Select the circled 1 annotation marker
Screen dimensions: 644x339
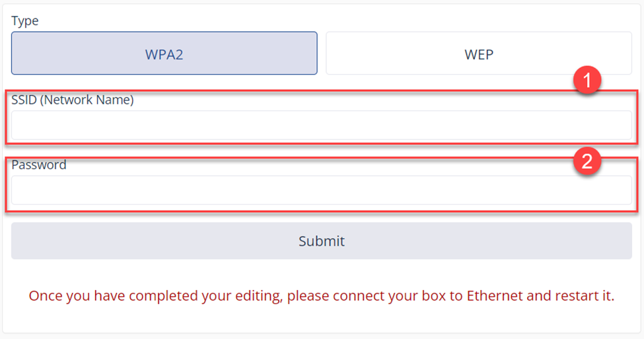point(587,82)
